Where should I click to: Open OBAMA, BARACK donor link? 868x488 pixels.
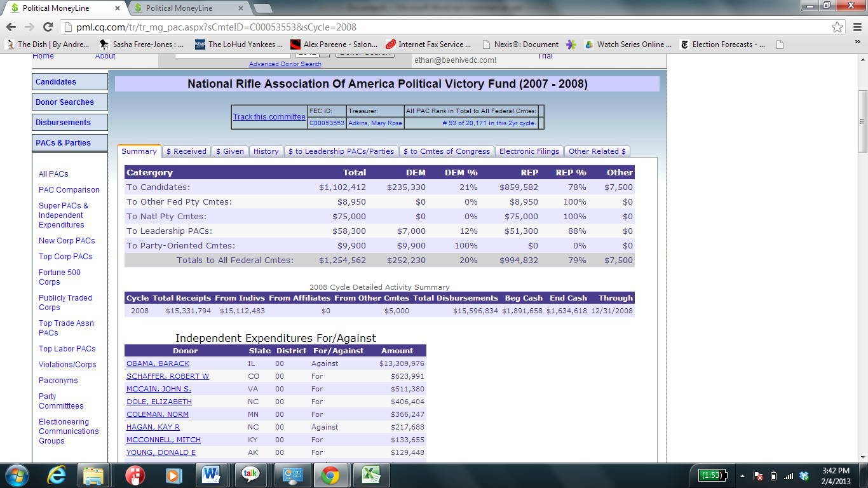click(158, 363)
